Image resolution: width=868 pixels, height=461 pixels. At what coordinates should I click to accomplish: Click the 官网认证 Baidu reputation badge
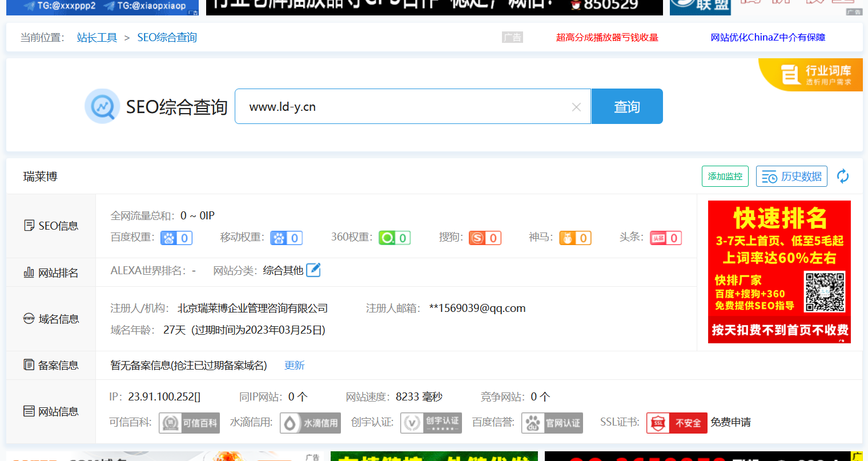point(552,423)
